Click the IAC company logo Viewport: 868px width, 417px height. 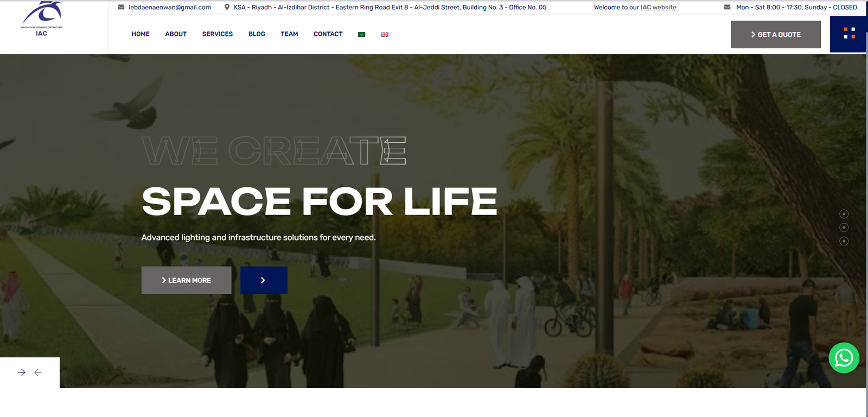[42, 19]
